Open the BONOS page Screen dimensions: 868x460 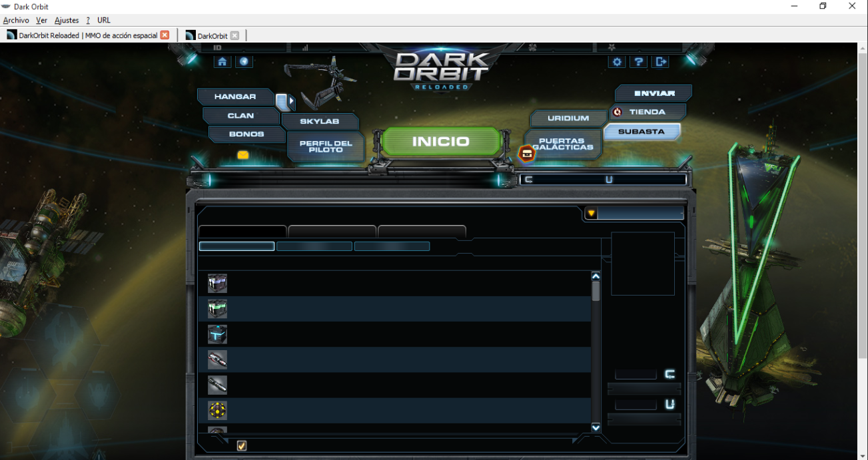(246, 134)
